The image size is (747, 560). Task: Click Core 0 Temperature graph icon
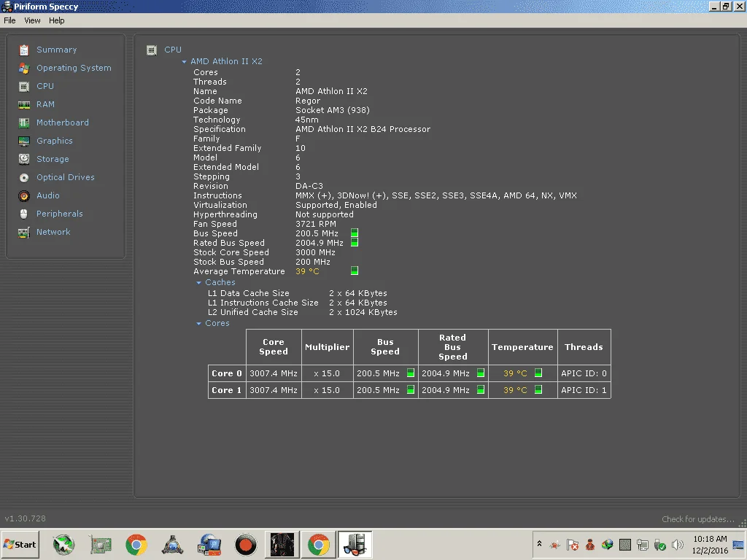(x=538, y=373)
